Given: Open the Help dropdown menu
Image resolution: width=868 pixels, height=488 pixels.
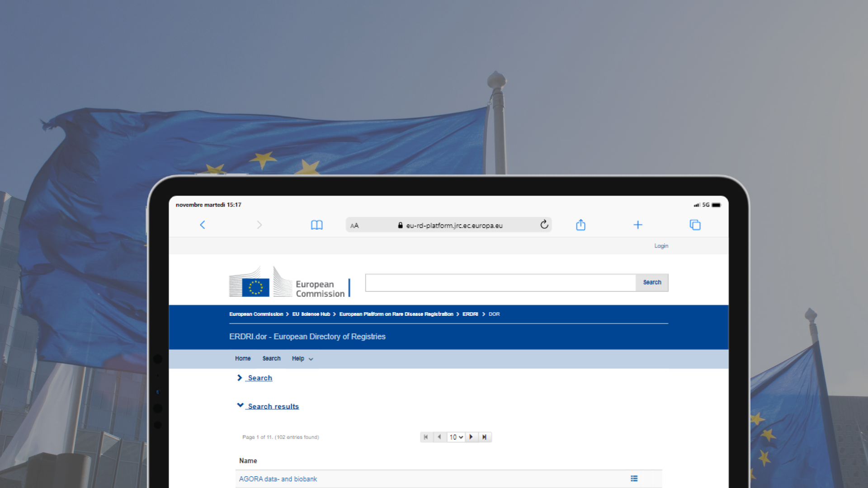Looking at the screenshot, I should coord(302,358).
